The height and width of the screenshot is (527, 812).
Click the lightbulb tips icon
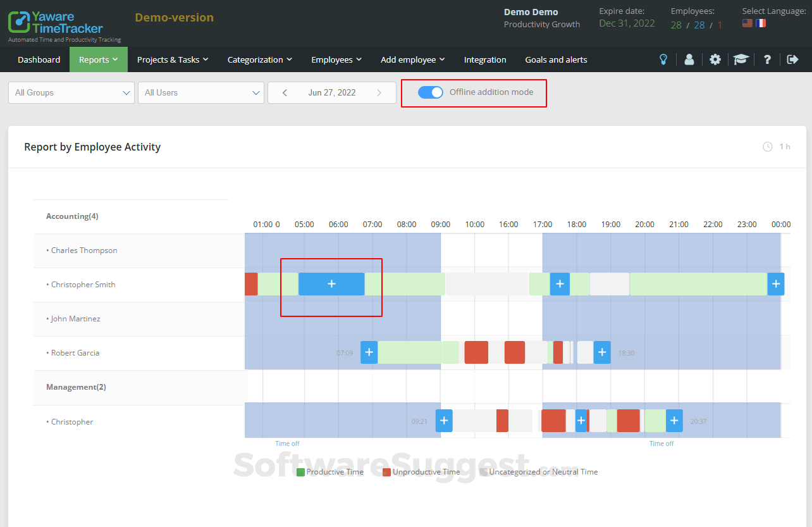click(x=663, y=59)
